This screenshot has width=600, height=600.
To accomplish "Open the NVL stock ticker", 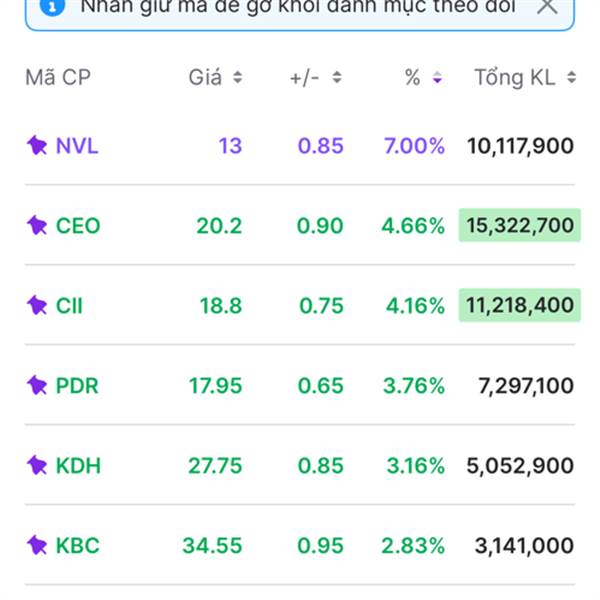I will pyautogui.click(x=77, y=146).
